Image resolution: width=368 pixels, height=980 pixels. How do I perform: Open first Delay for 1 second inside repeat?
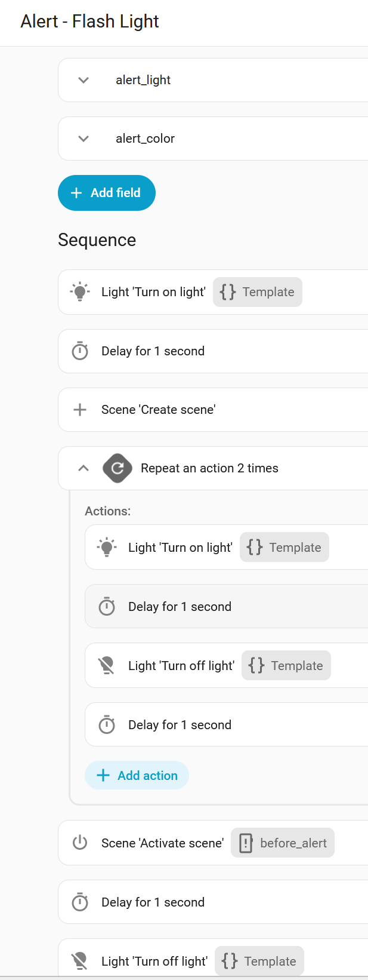click(180, 607)
